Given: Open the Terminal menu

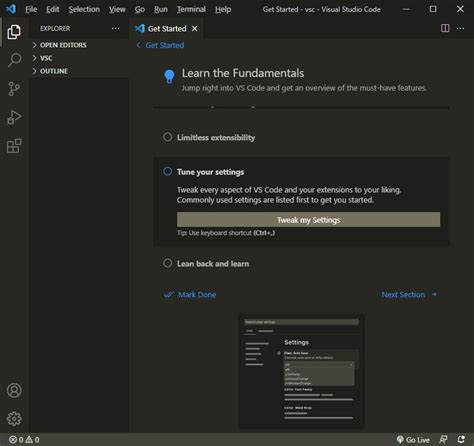Looking at the screenshot, I should pyautogui.click(x=191, y=9).
